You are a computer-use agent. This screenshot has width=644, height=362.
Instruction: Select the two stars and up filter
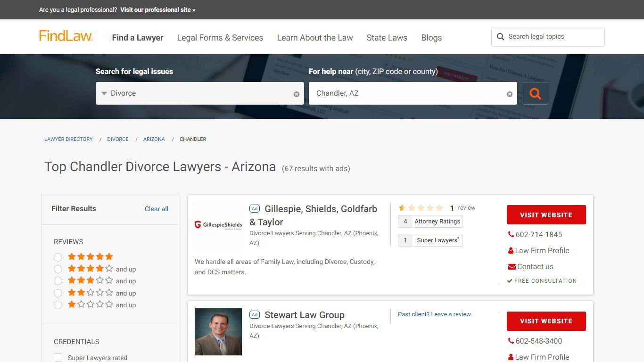click(x=58, y=293)
